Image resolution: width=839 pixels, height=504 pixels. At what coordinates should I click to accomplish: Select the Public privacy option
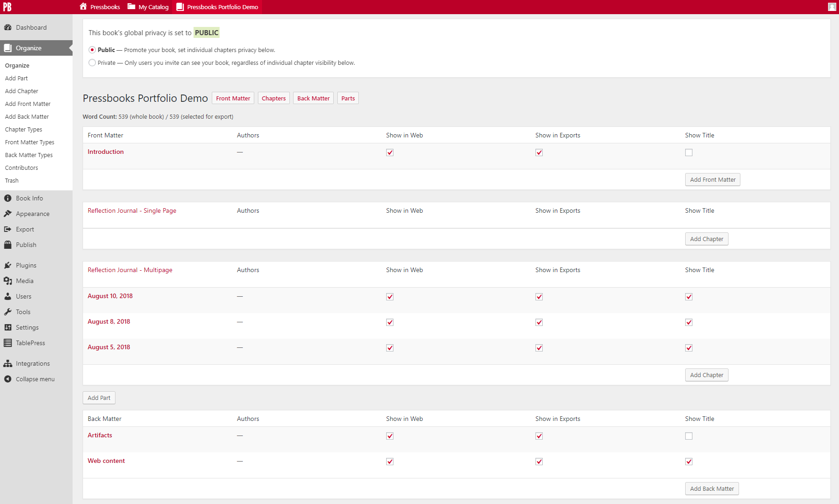(x=92, y=50)
